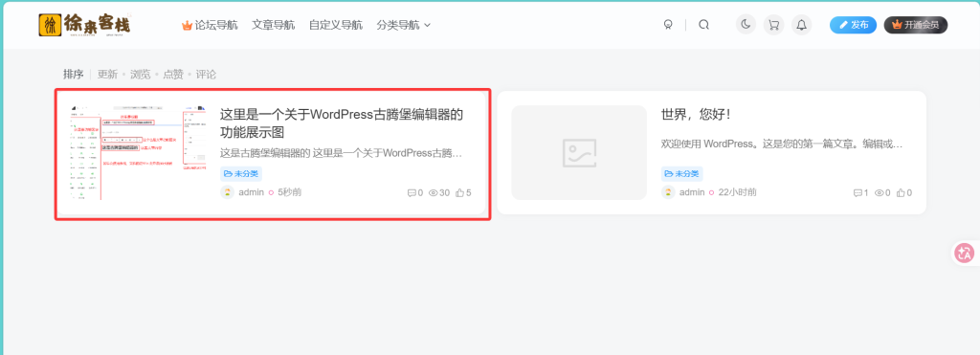The height and width of the screenshot is (355, 980).
Task: Toggle dark mode moon icon
Action: tap(746, 25)
